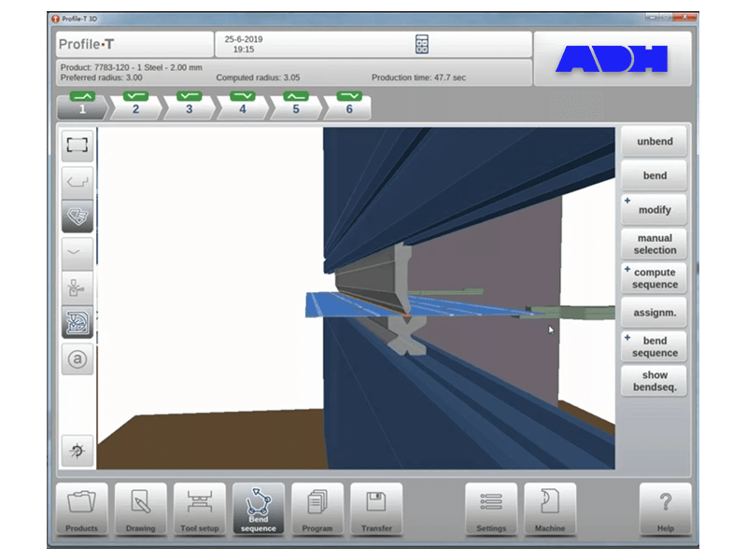
Task: Toggle the 2D profile view button
Action: point(78,180)
